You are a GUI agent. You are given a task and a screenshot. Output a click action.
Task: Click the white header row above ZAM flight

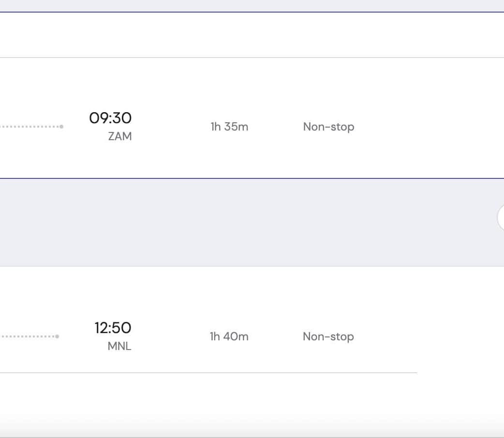242,35
